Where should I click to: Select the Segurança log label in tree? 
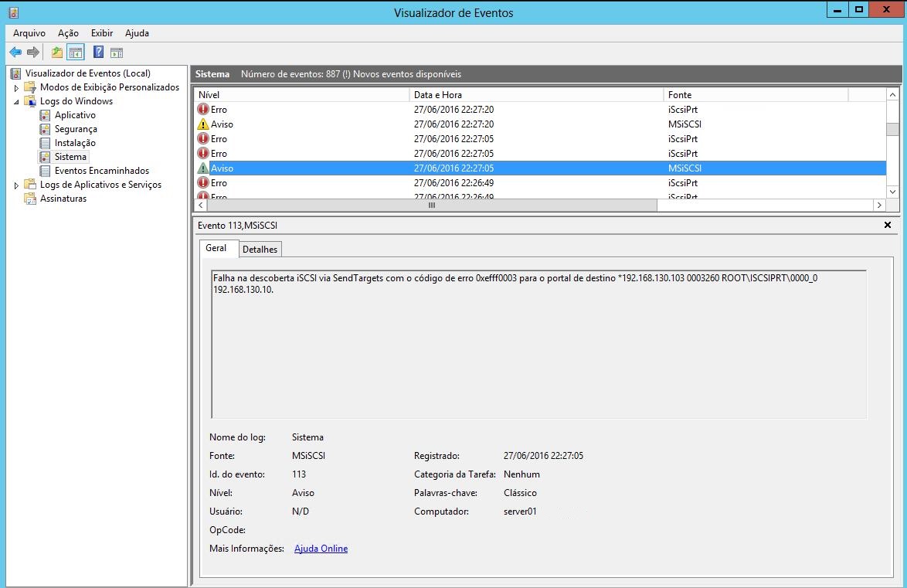76,129
